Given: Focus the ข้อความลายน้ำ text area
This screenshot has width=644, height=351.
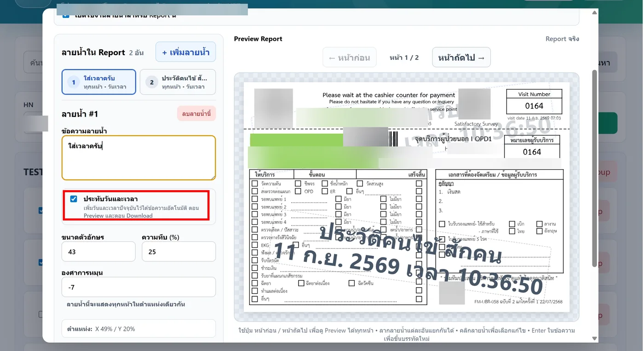Looking at the screenshot, I should pos(138,158).
